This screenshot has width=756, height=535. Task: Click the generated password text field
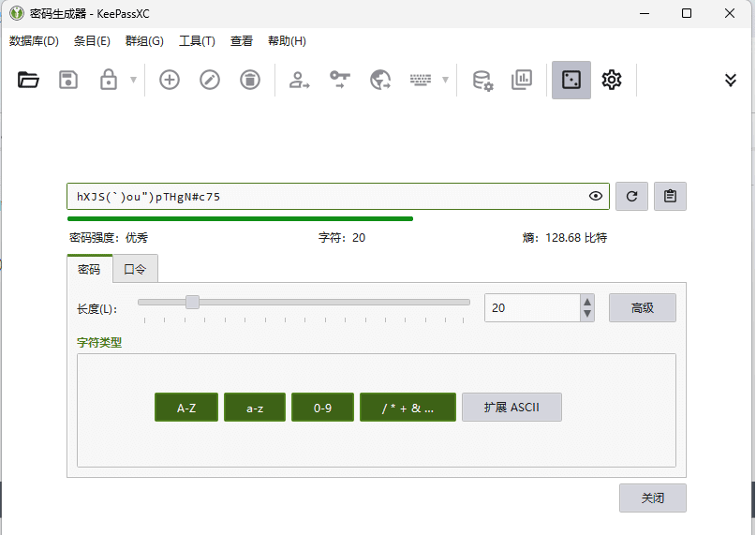(338, 197)
